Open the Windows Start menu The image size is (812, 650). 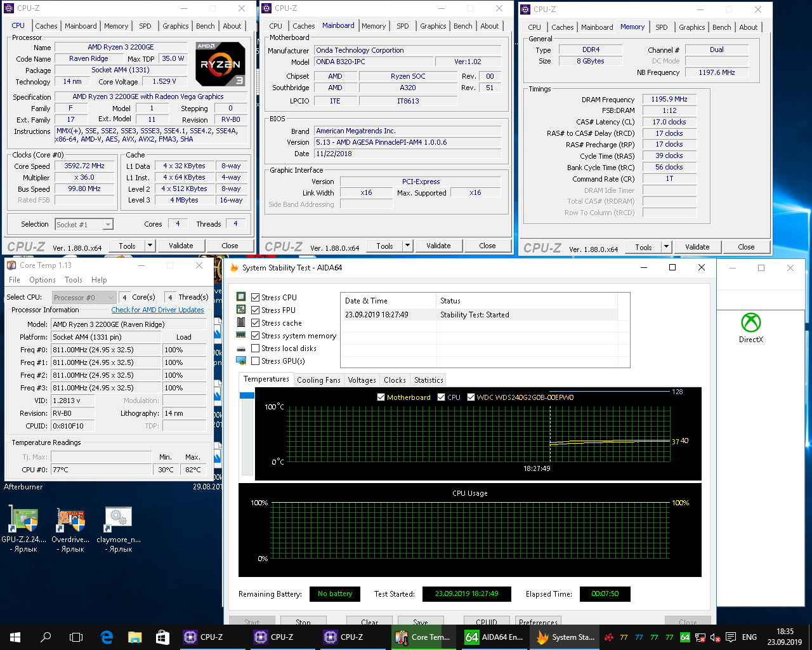pos(15,637)
